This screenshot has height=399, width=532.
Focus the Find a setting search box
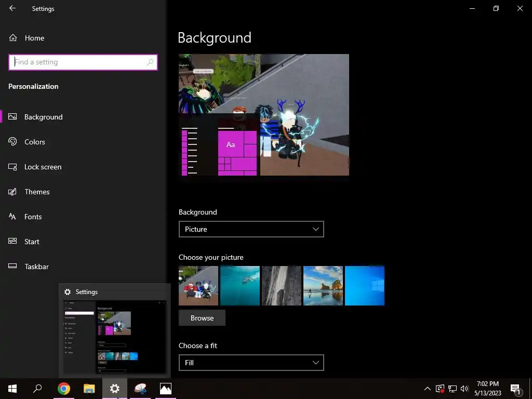click(x=83, y=62)
